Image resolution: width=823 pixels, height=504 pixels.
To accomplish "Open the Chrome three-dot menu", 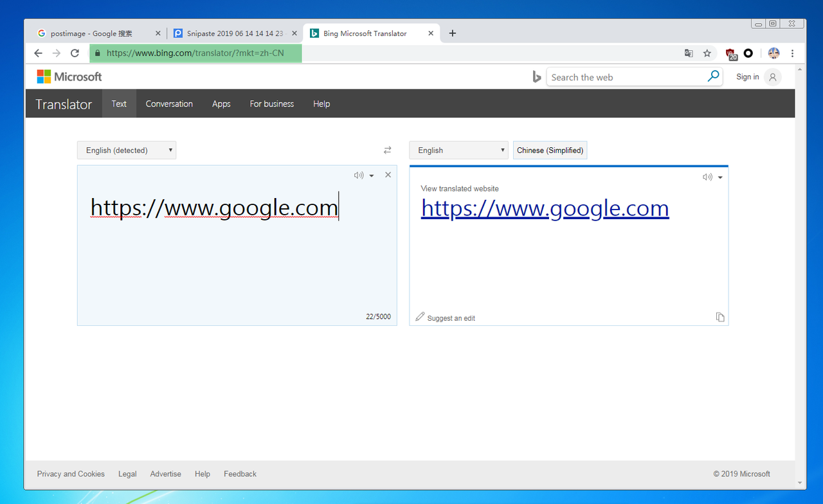I will [792, 53].
